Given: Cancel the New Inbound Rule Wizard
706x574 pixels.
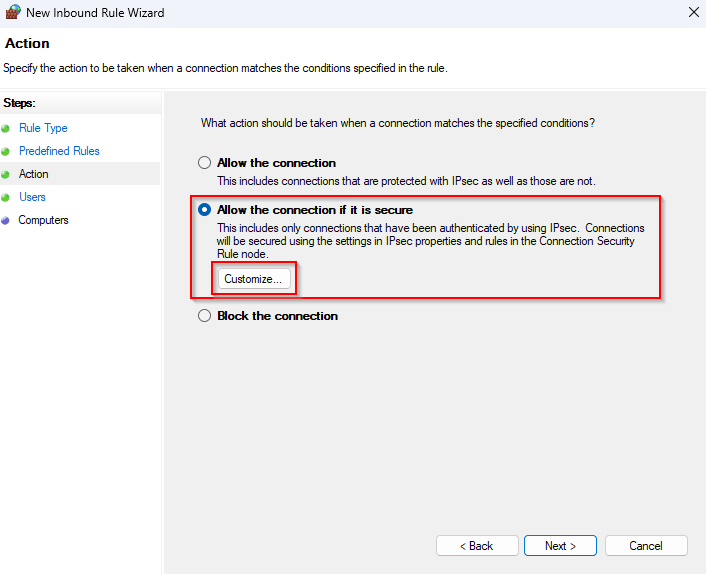Looking at the screenshot, I should tap(646, 546).
